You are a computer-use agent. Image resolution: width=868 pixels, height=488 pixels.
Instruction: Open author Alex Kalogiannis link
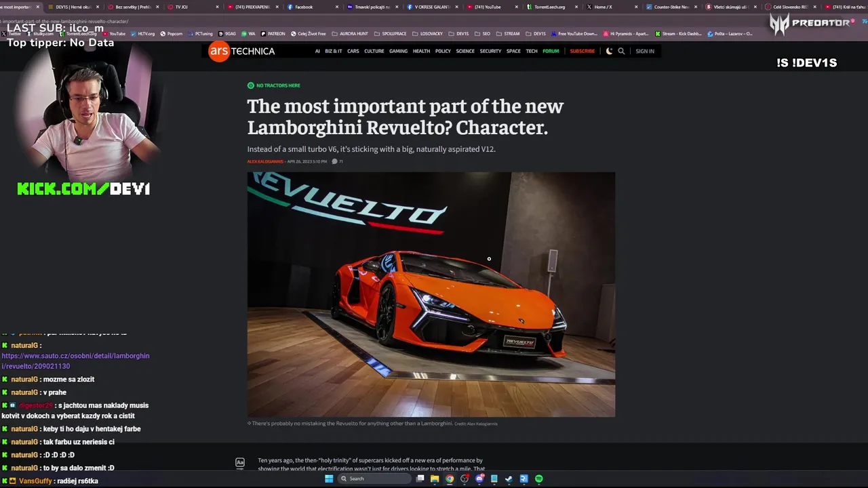tap(265, 161)
